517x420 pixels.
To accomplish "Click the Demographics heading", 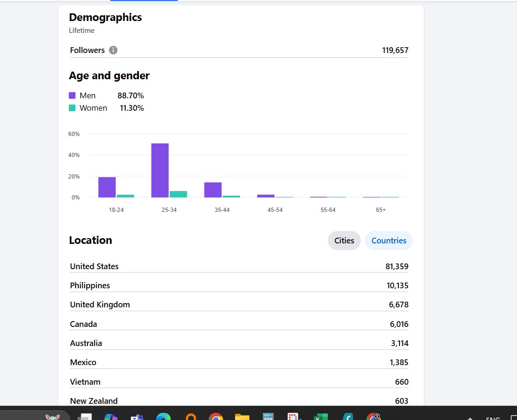I will (106, 17).
